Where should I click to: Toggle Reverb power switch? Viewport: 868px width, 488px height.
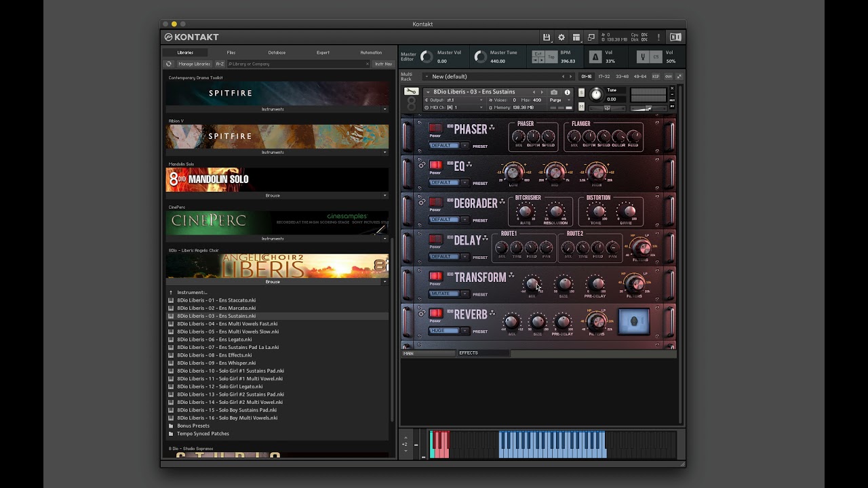pyautogui.click(x=435, y=313)
